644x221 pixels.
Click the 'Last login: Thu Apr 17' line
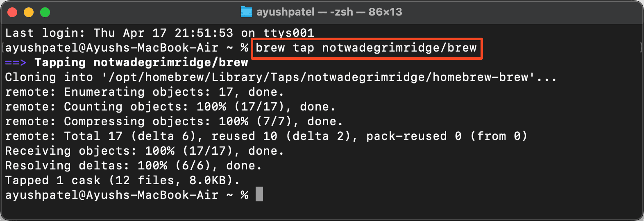pyautogui.click(x=159, y=33)
